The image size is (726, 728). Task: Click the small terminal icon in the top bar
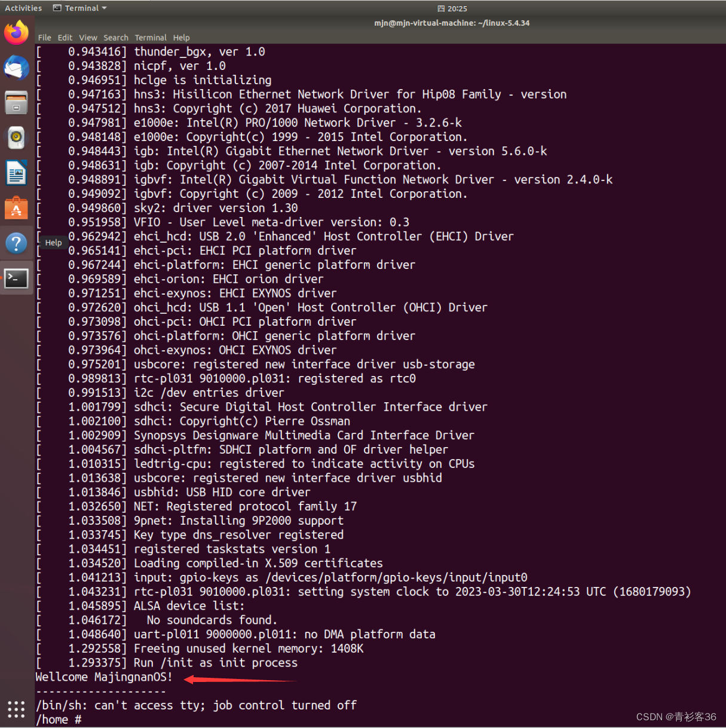(x=57, y=8)
